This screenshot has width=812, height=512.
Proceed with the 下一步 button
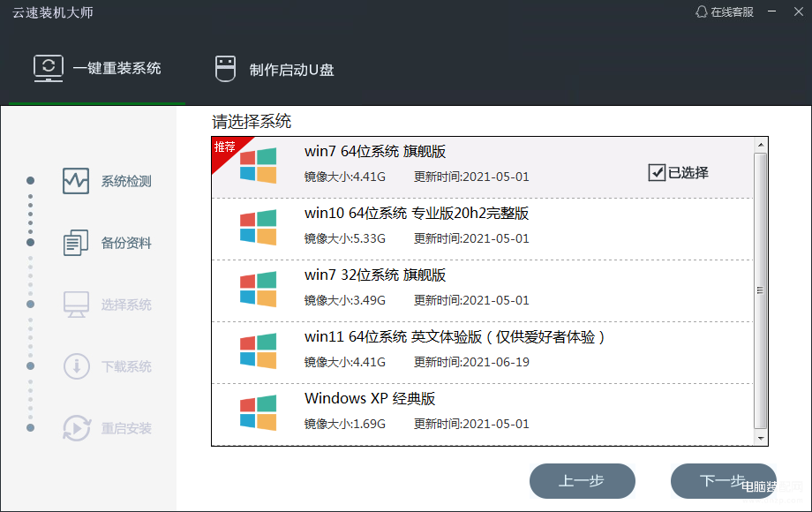click(x=723, y=481)
